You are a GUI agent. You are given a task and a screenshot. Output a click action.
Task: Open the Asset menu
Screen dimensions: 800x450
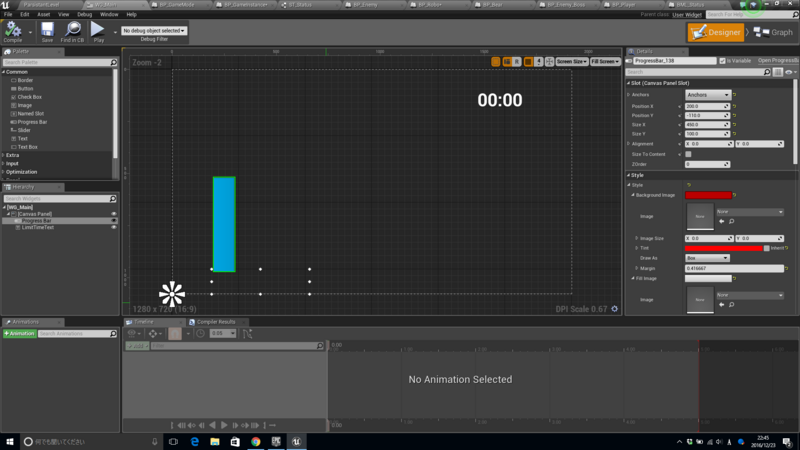tap(43, 14)
